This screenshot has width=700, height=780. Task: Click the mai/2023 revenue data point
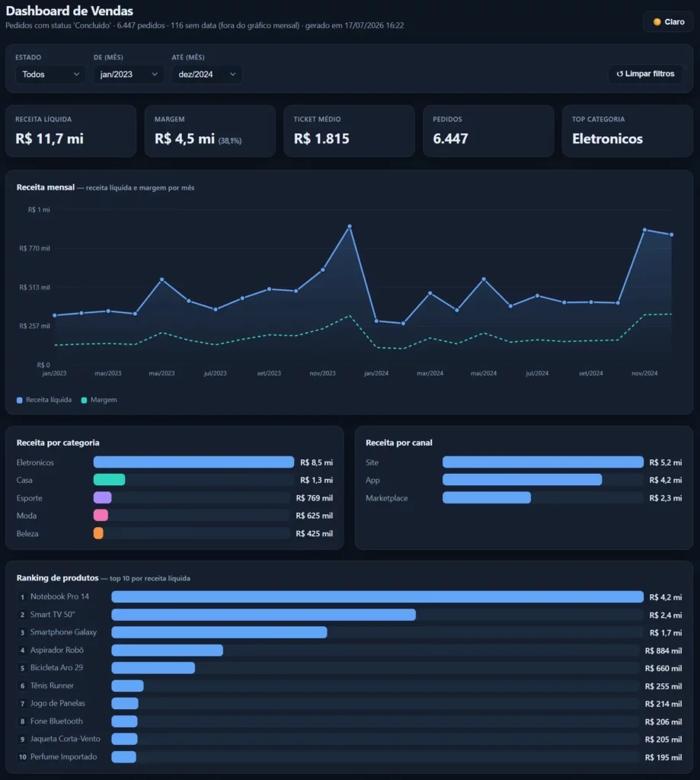[x=162, y=280]
